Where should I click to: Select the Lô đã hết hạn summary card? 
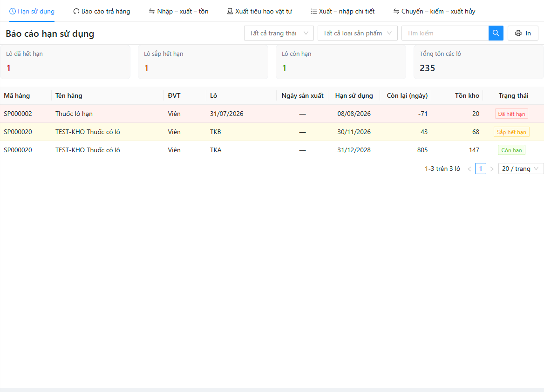65,62
